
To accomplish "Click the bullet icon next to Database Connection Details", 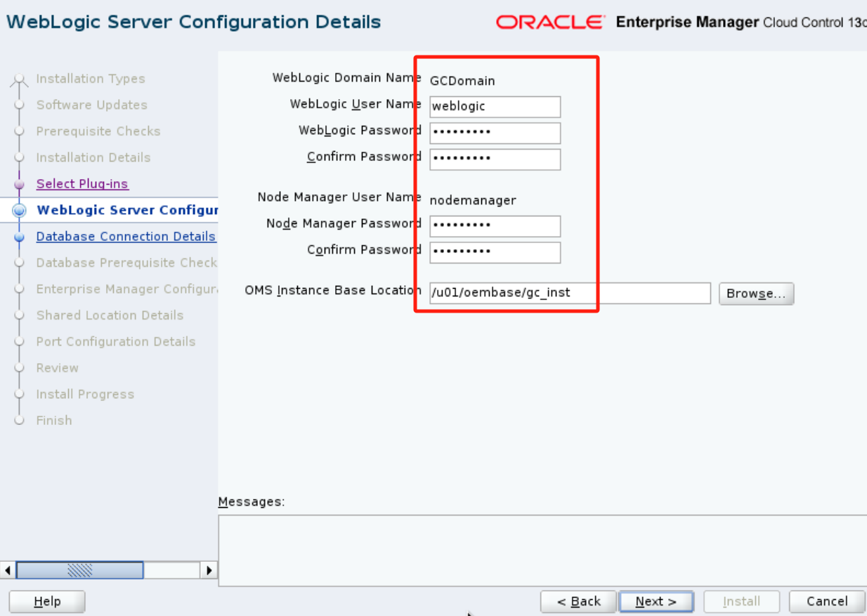I will point(19,237).
